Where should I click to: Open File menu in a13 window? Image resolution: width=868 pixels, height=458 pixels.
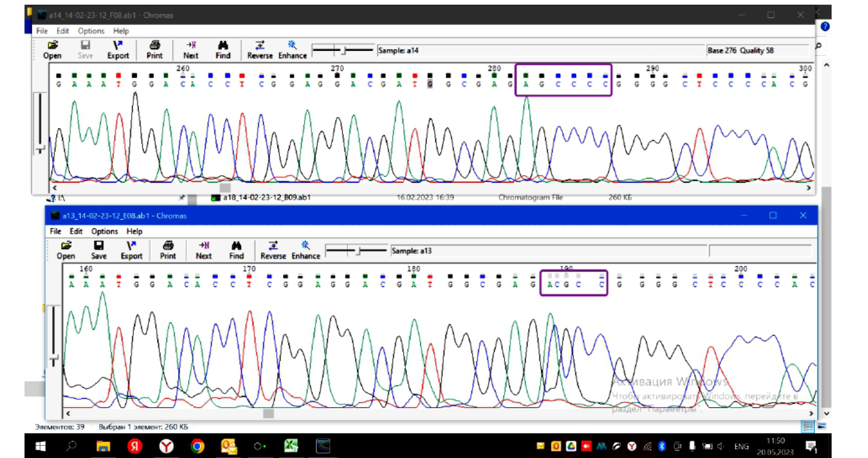(55, 231)
